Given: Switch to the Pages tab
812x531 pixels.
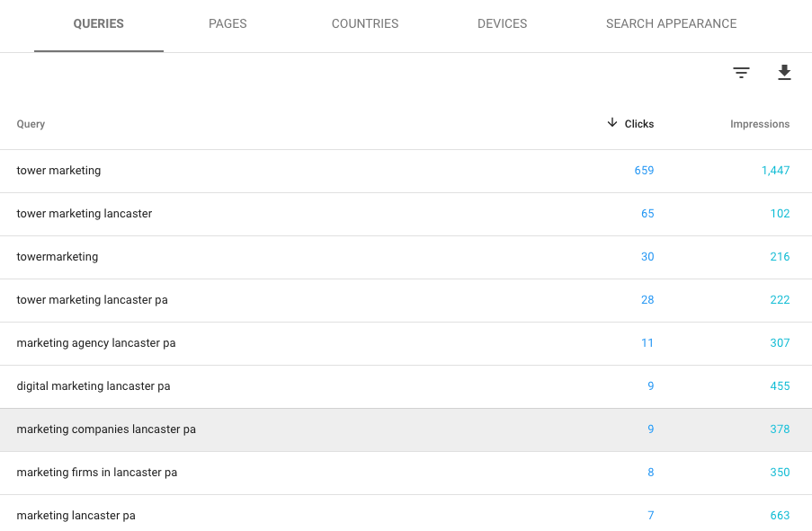Looking at the screenshot, I should click(x=228, y=23).
